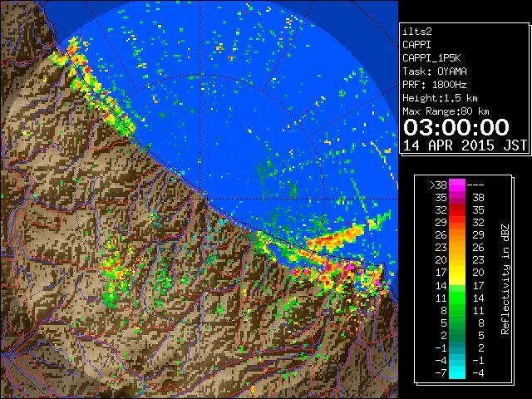Screen dimensions: 532x399
Task: Click the 'Max Range:80 km' text
Action: pos(446,111)
